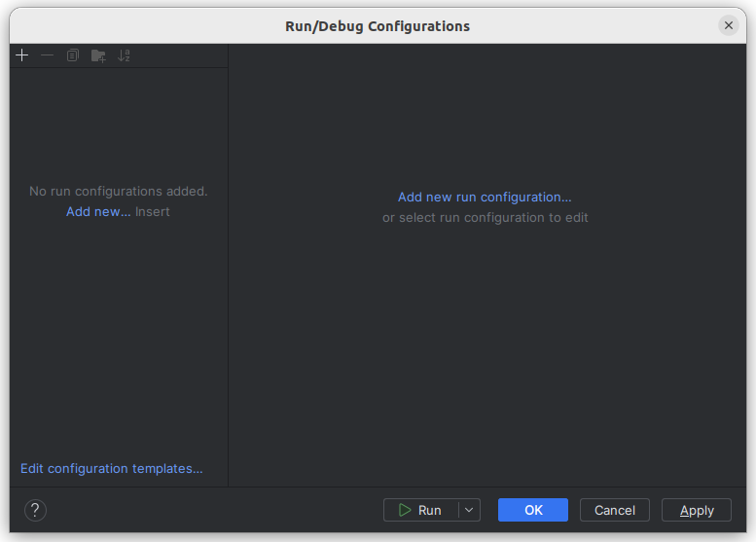Click the minus Remove Configuration icon
The image size is (756, 542).
pyautogui.click(x=47, y=55)
